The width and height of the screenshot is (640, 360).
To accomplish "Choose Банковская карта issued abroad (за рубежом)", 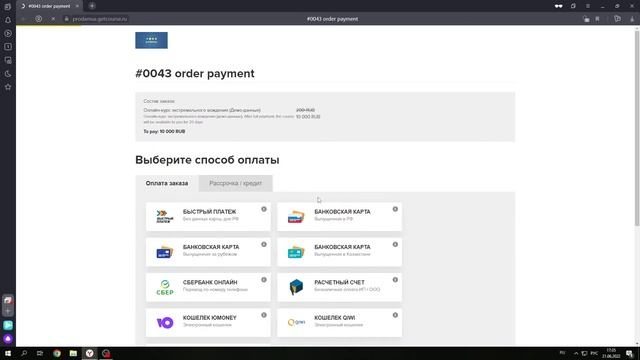I will click(208, 252).
